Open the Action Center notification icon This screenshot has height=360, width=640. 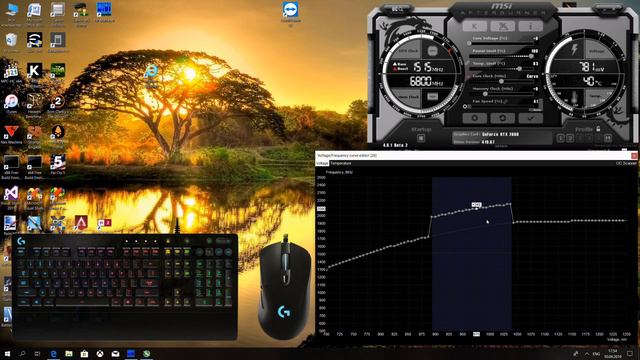(x=630, y=353)
